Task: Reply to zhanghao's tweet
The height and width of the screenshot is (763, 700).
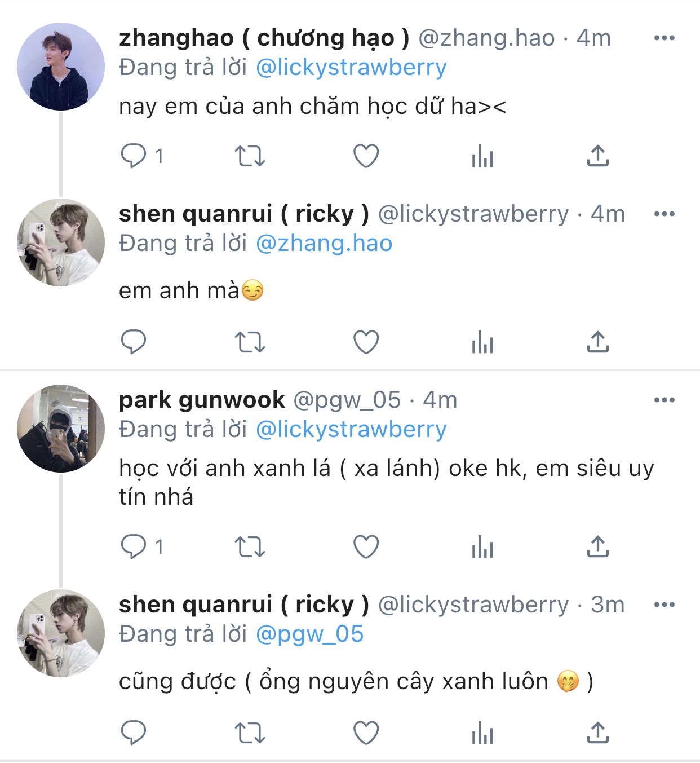Action: coord(134,156)
